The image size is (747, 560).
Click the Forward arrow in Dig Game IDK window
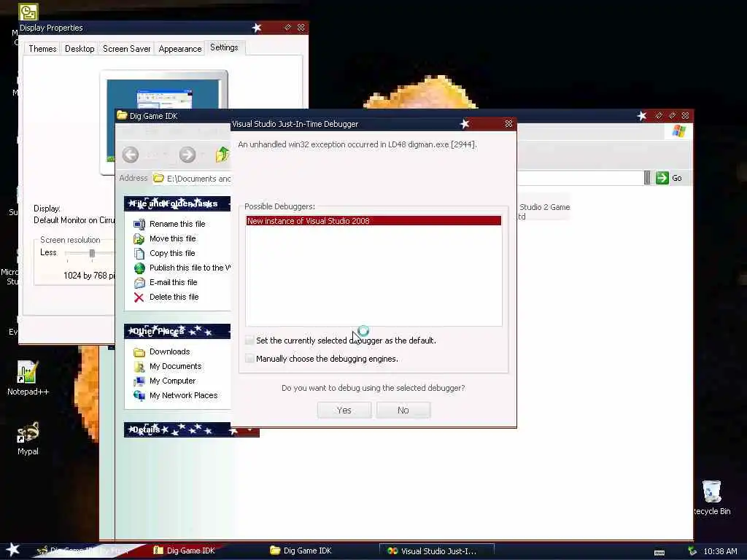[187, 155]
